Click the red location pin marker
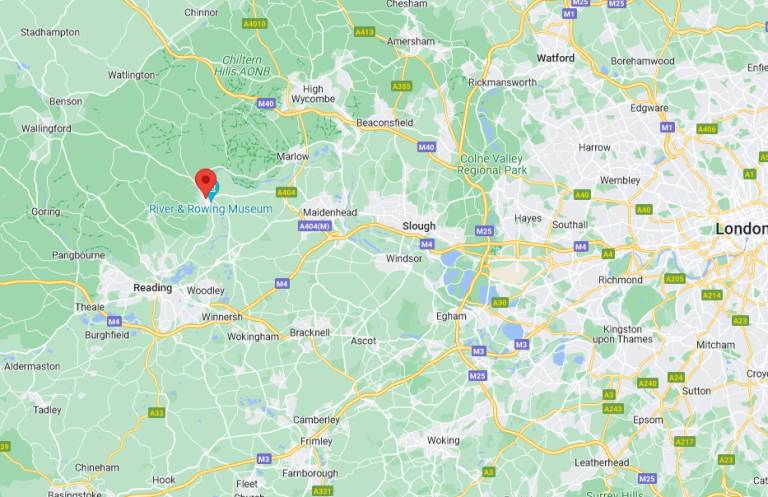Screen dimensions: 768x497 point(206,183)
